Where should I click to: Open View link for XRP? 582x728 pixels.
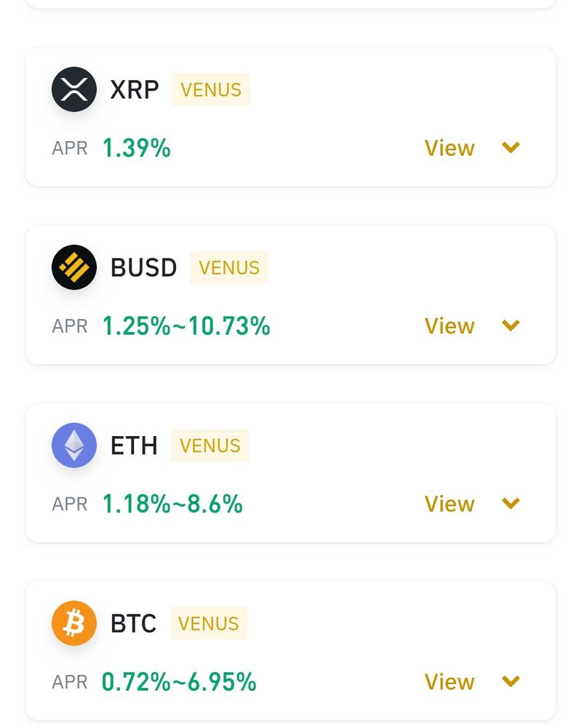pos(450,148)
